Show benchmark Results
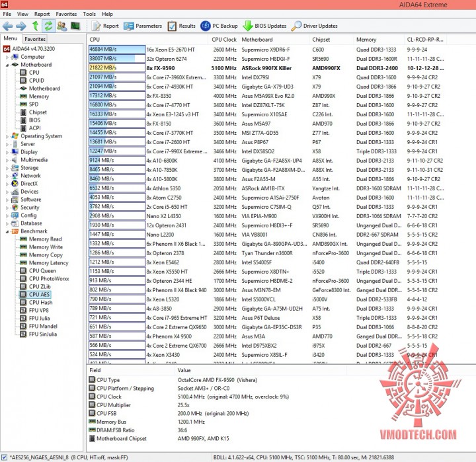 181,26
